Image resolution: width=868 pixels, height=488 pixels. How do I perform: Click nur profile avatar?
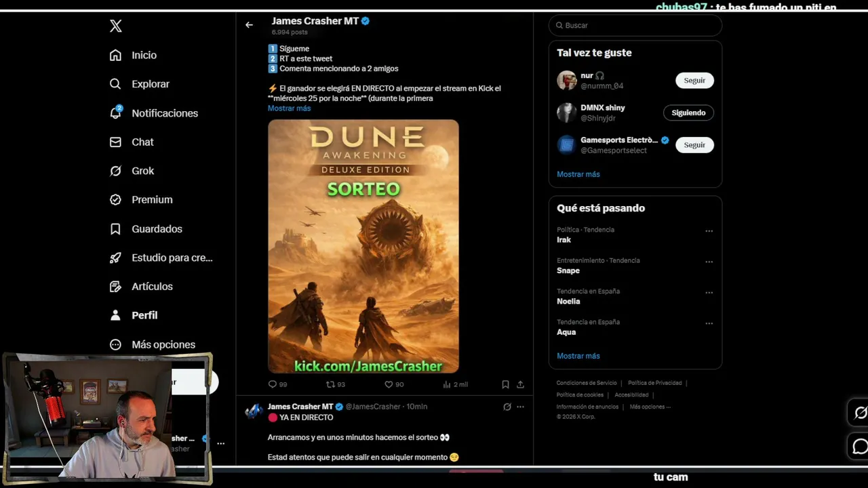(567, 80)
